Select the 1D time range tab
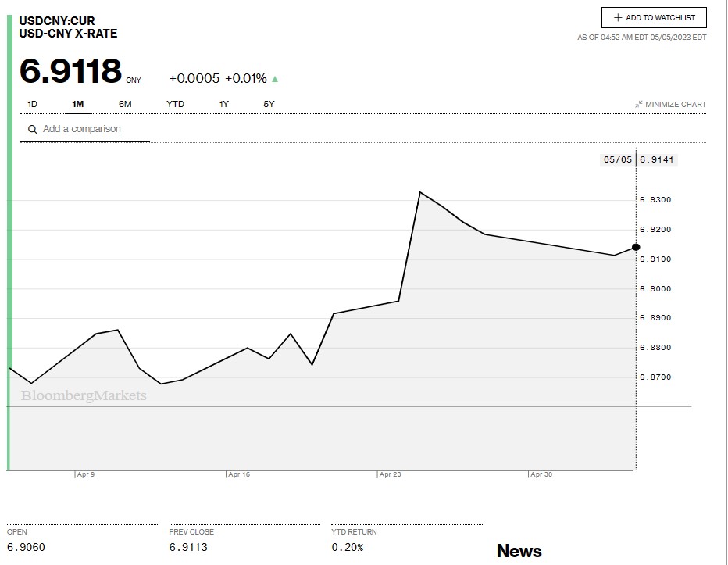This screenshot has height=565, width=728. (33, 104)
